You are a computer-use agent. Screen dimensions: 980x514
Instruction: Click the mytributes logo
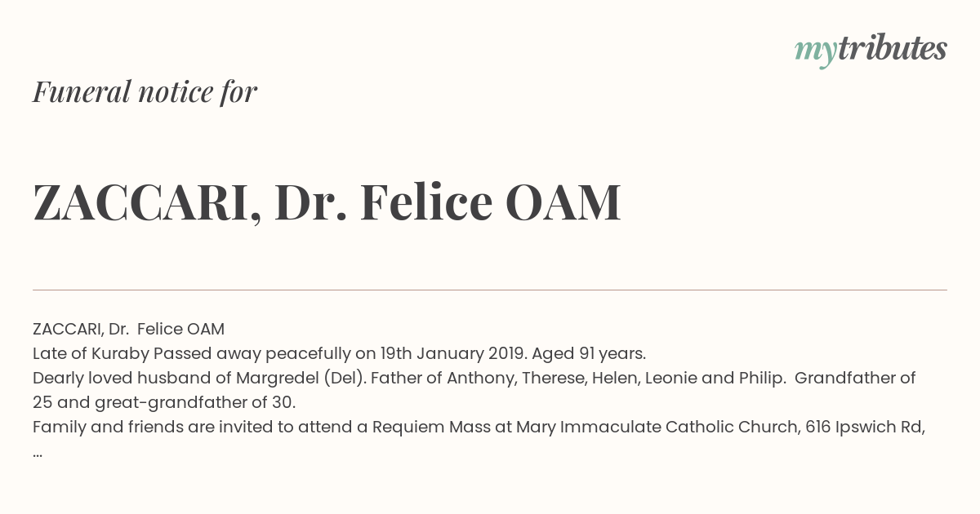coord(871,50)
